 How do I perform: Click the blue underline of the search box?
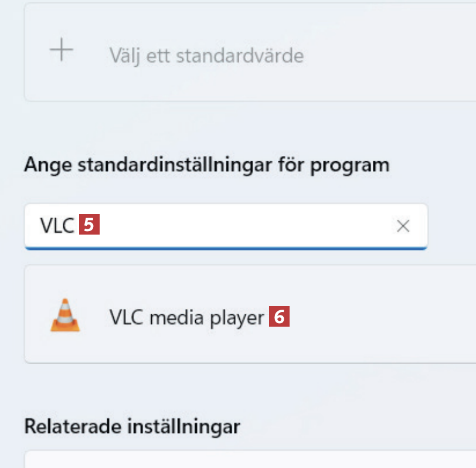pyautogui.click(x=226, y=247)
